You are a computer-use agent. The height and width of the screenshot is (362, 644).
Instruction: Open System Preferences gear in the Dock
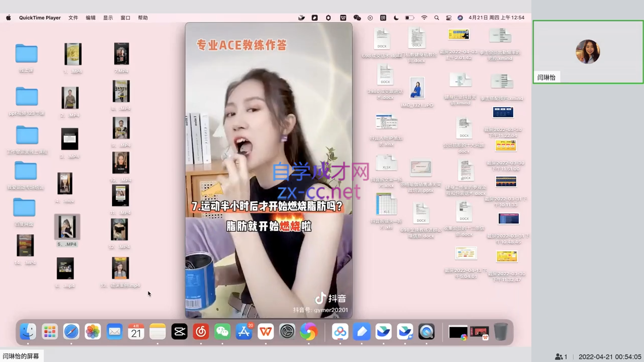click(287, 332)
